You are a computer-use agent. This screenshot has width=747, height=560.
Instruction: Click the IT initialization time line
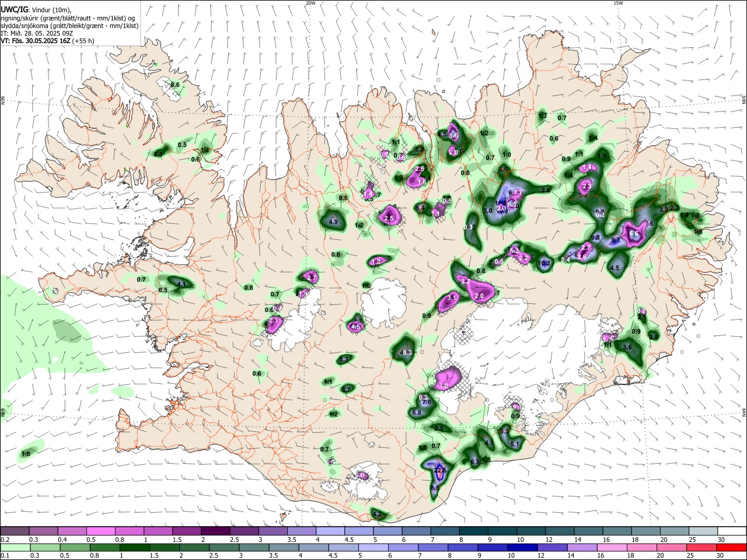[37, 33]
